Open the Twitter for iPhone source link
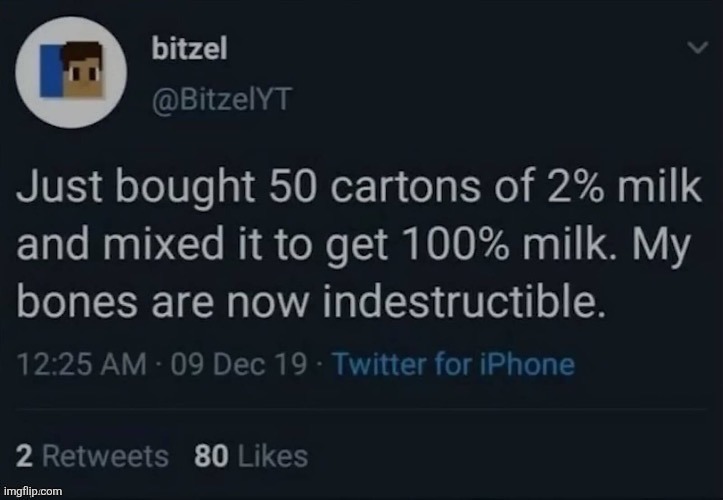Screen dimensions: 723x500 (x=453, y=363)
